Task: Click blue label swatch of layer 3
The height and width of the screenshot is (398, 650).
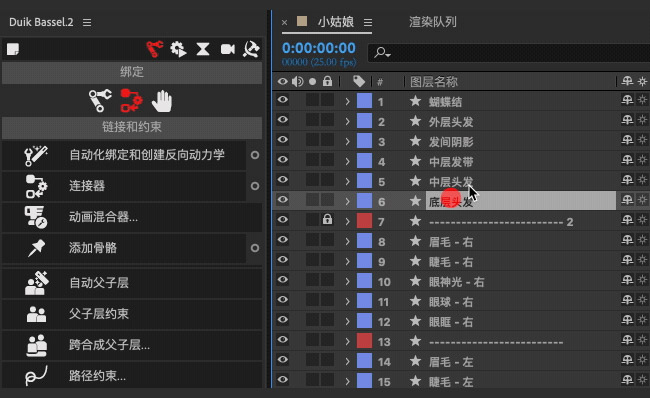Action: (x=364, y=141)
